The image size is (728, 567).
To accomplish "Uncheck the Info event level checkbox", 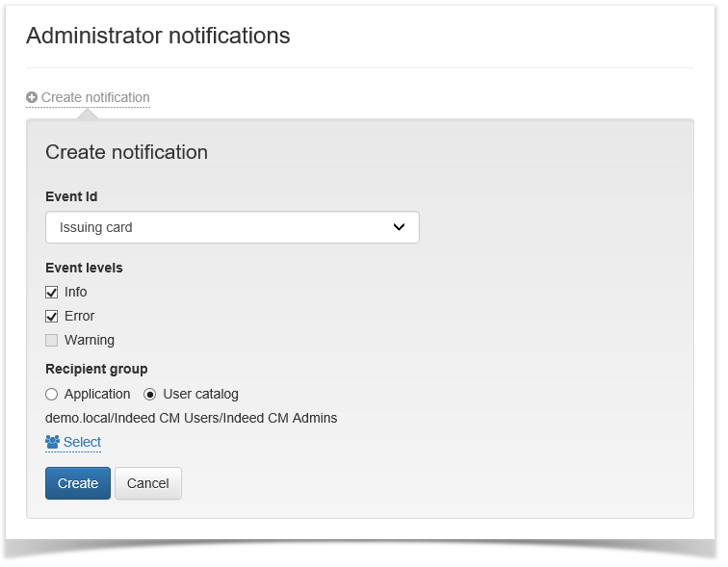I will click(x=52, y=292).
